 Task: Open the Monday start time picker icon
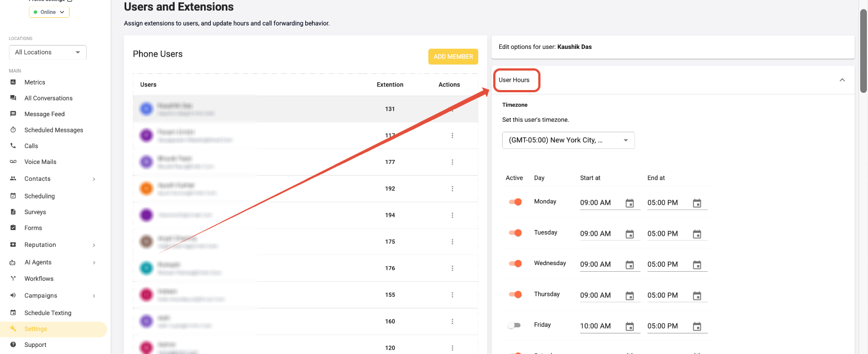(629, 203)
